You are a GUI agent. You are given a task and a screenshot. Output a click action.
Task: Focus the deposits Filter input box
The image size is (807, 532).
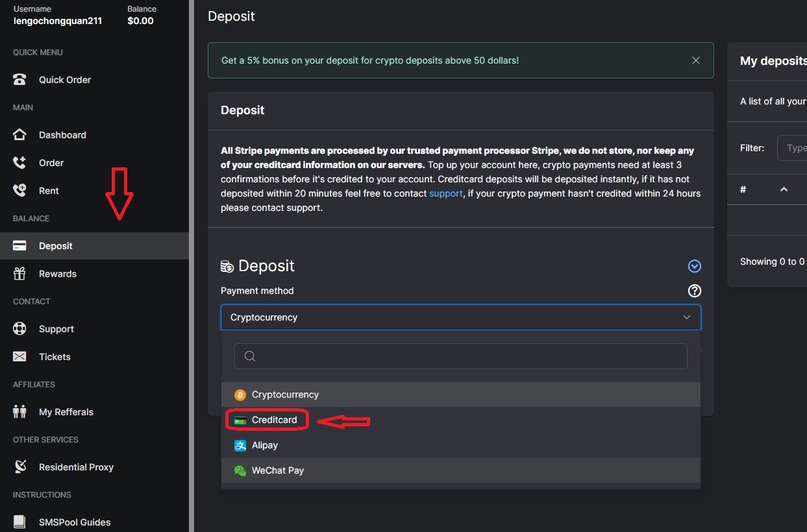793,148
